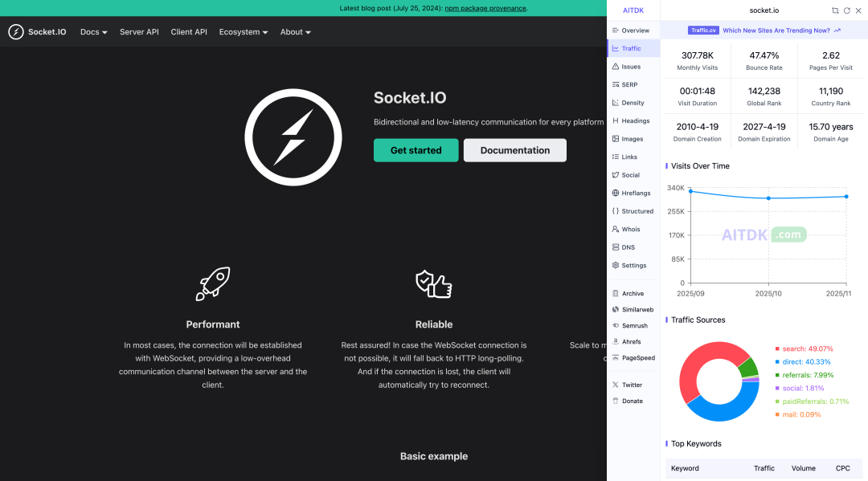The height and width of the screenshot is (481, 868).
Task: Open the 'Which New Sites Are Trending Now?' link
Action: [776, 31]
